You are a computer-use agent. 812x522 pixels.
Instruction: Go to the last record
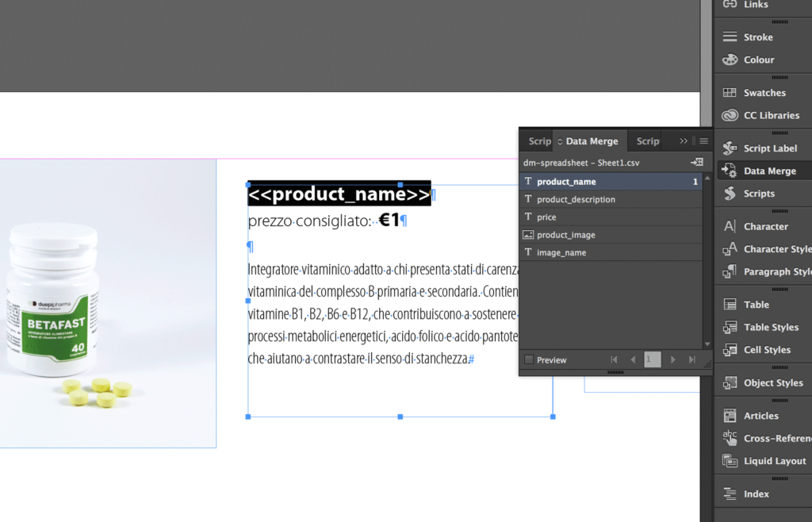(691, 360)
